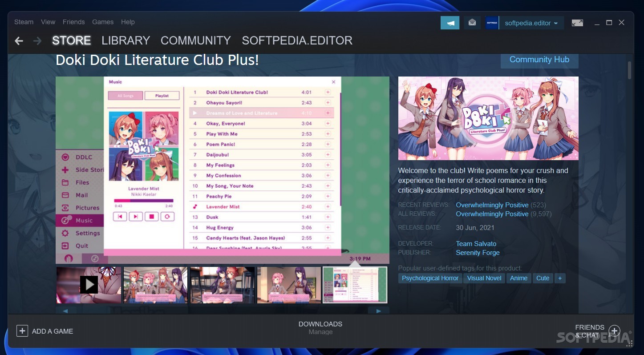Open the Games menu
The width and height of the screenshot is (644, 355).
[x=103, y=22]
